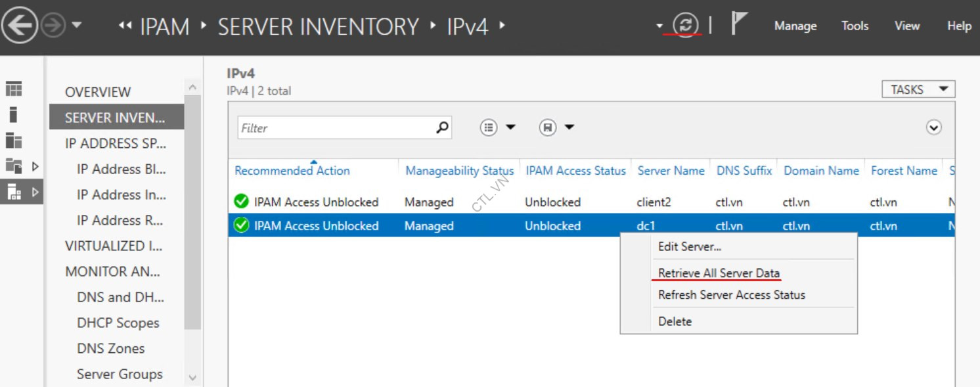
Task: Click the search magnifier in the Filter box
Action: (441, 127)
